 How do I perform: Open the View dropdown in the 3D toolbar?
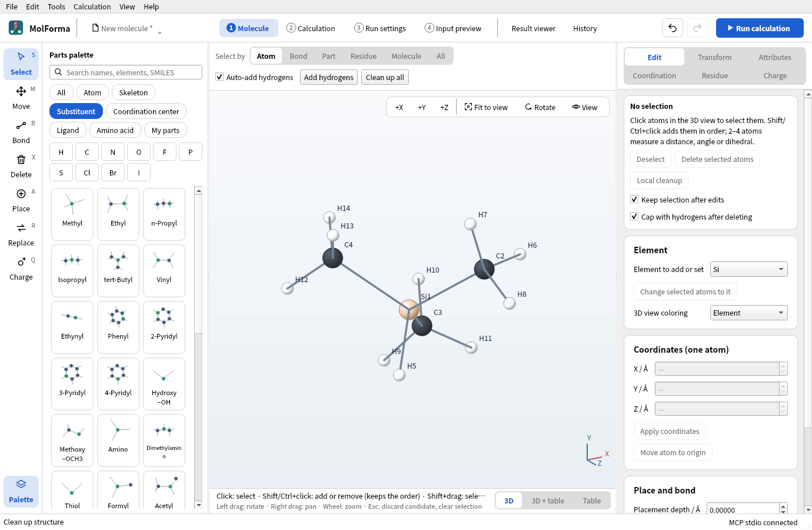click(x=584, y=107)
